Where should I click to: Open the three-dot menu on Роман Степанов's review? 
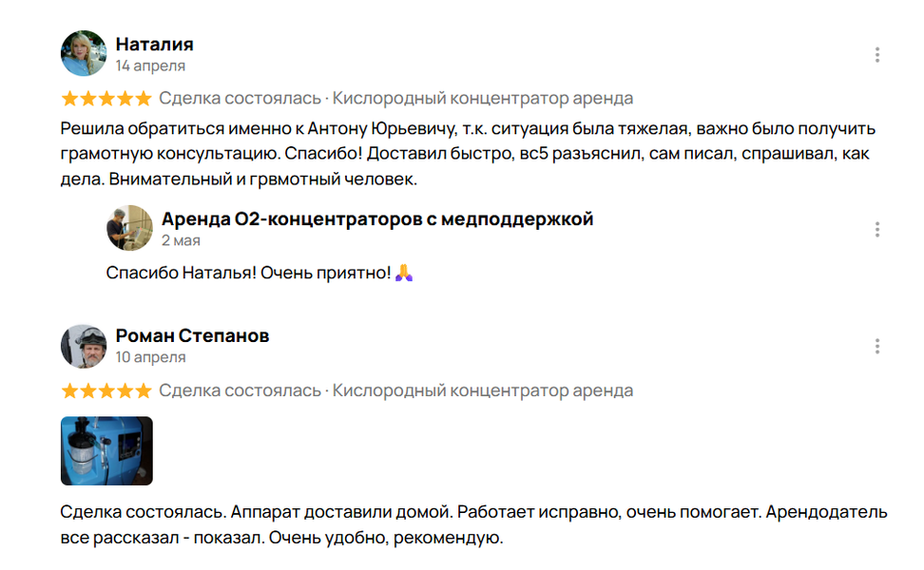tap(876, 346)
